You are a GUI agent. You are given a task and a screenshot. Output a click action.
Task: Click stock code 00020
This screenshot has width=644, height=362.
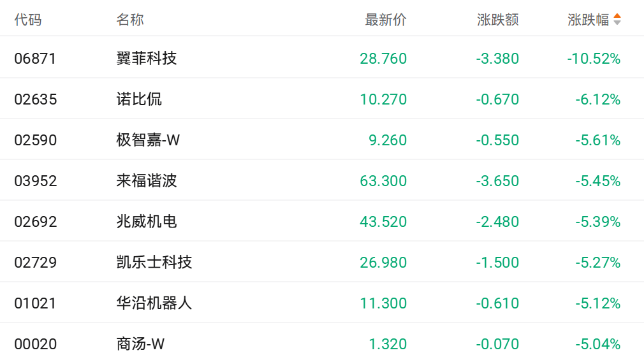[x=35, y=344]
